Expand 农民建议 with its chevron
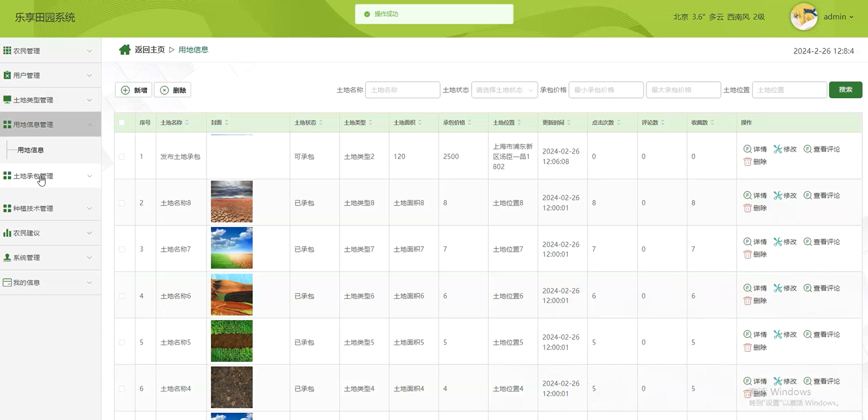The image size is (868, 420). coord(90,233)
